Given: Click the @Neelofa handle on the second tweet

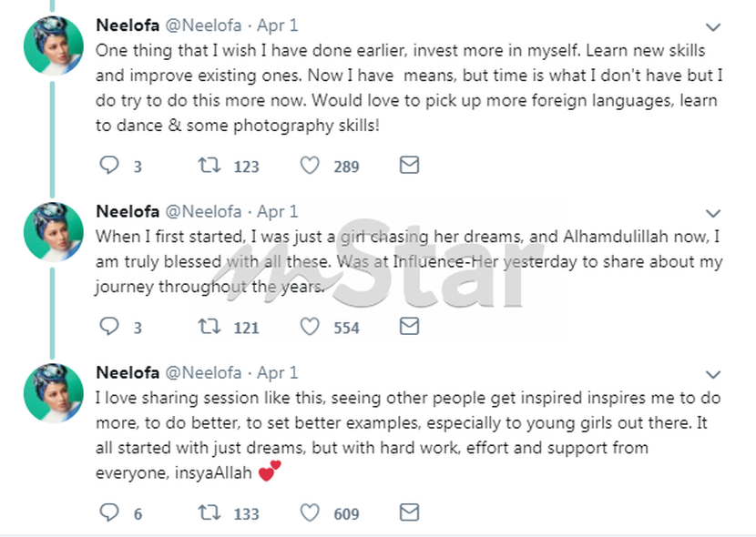Looking at the screenshot, I should (x=202, y=212).
